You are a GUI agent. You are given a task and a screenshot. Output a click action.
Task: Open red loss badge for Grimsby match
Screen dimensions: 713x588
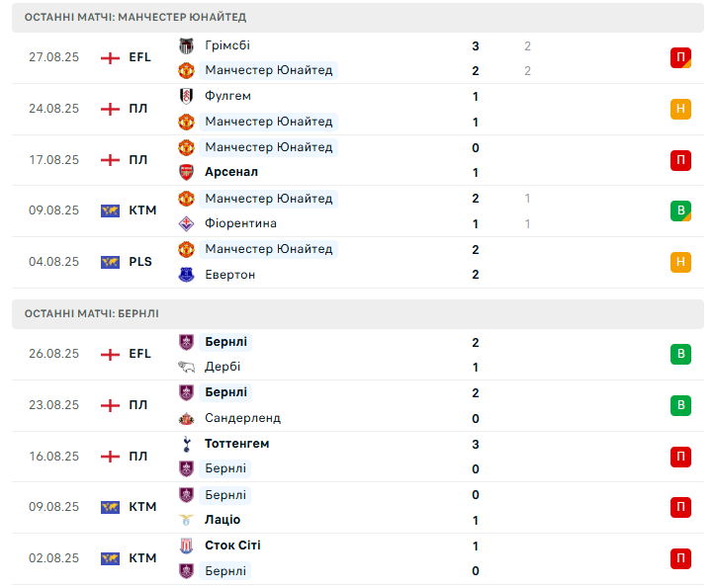click(680, 57)
